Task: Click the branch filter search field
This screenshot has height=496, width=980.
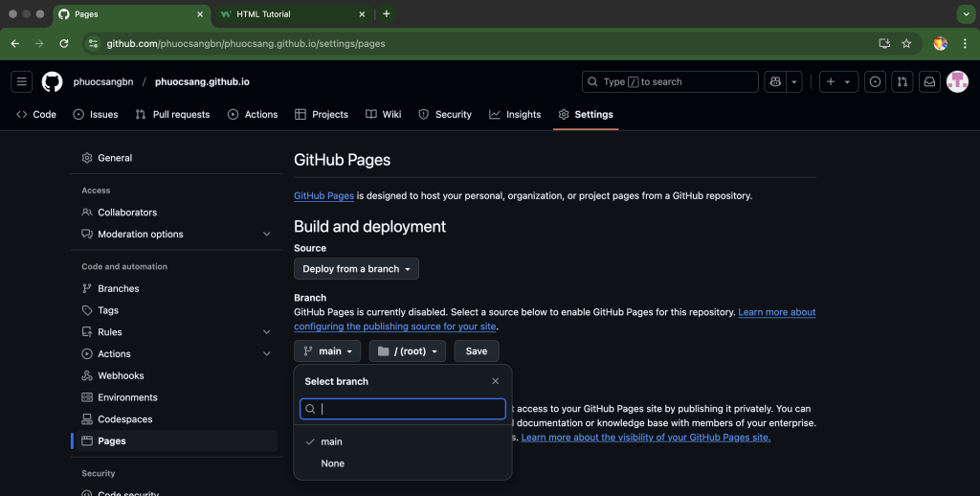Action: [x=410, y=409]
